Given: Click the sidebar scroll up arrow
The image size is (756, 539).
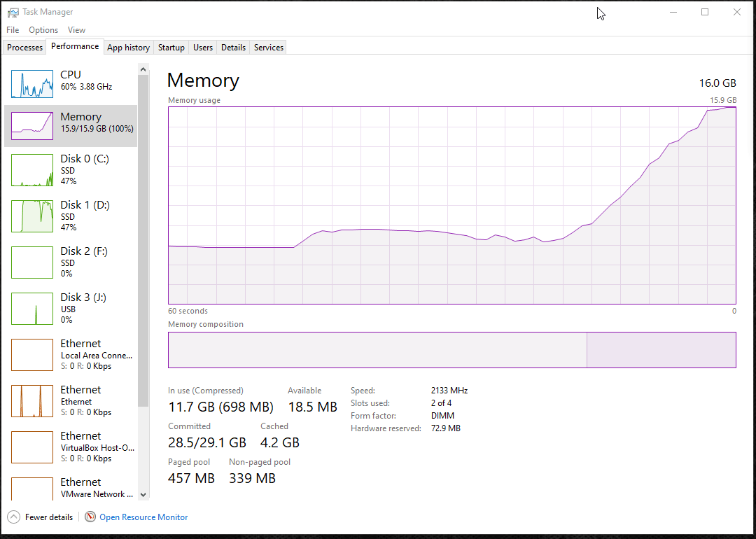Looking at the screenshot, I should tap(143, 69).
